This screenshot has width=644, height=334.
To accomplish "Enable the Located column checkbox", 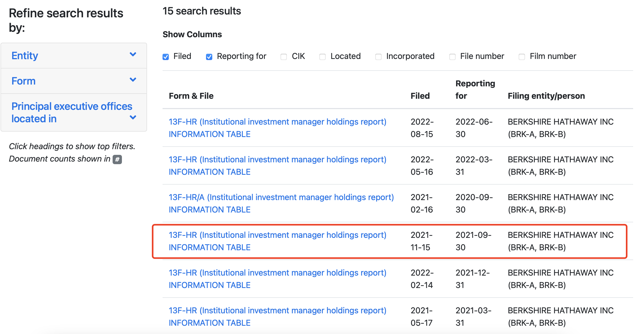I will pyautogui.click(x=323, y=57).
